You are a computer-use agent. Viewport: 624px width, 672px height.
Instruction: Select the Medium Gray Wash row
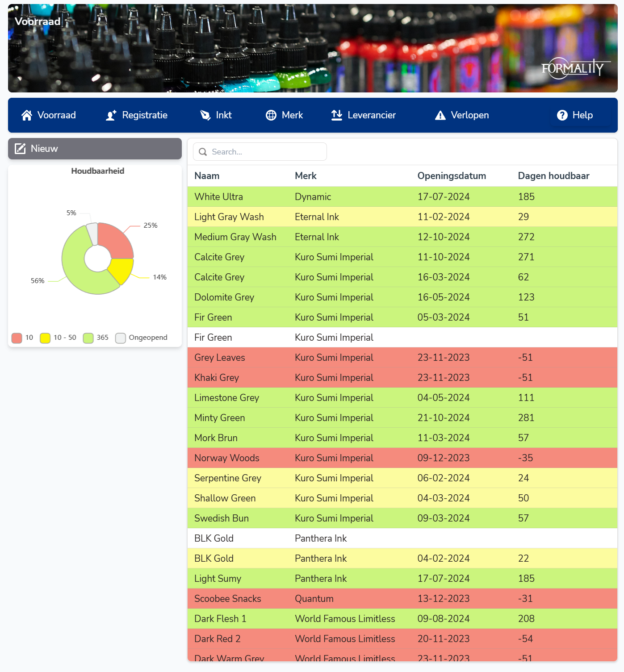click(x=402, y=237)
